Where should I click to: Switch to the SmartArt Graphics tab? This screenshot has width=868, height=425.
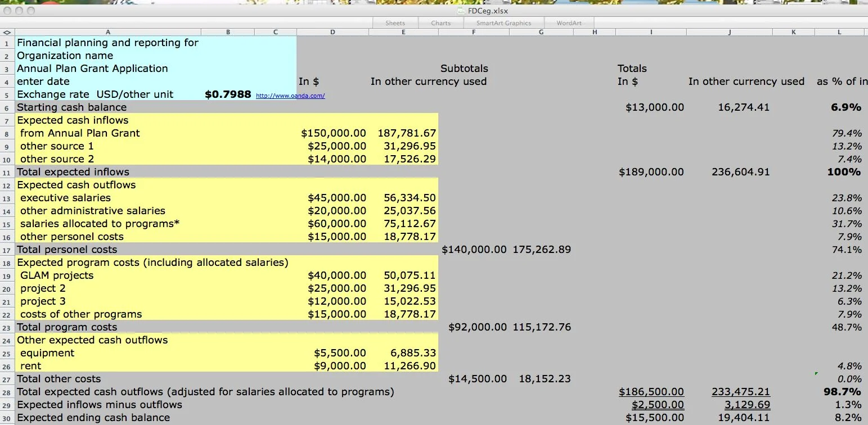[503, 23]
